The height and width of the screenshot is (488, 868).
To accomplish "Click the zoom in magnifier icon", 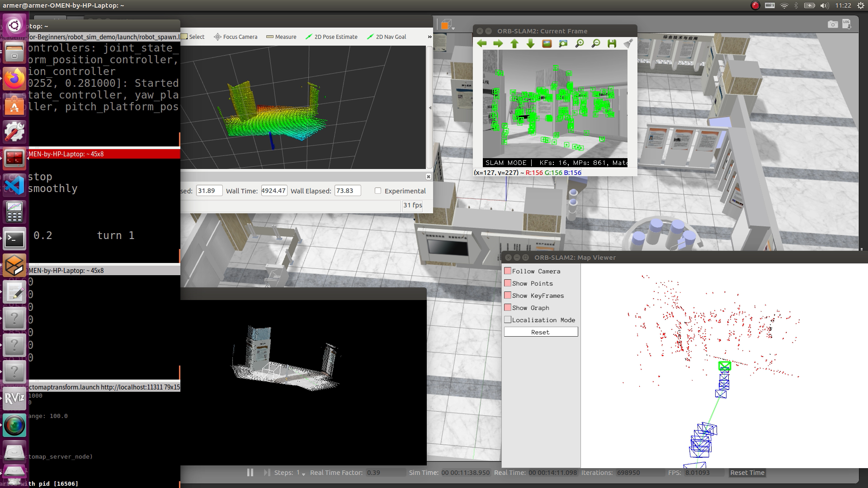I will click(580, 44).
